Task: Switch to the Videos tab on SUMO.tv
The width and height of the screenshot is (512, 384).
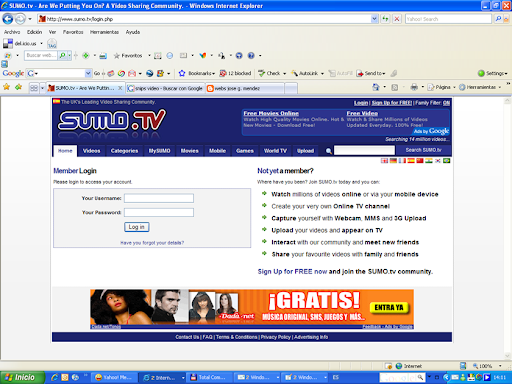Action: pyautogui.click(x=91, y=151)
